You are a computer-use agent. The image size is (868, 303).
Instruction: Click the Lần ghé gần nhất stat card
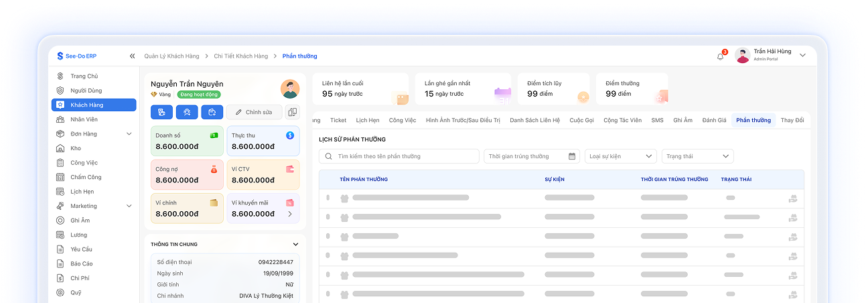[463, 88]
